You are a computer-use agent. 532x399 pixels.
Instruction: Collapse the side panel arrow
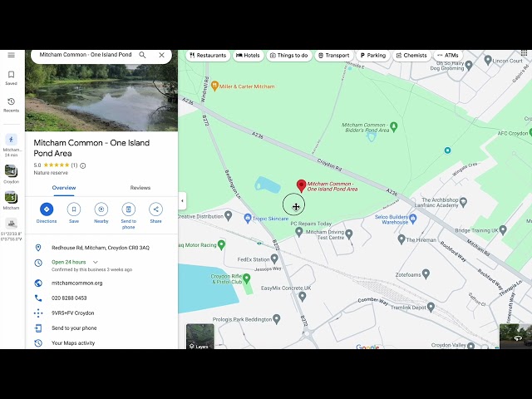click(x=182, y=201)
